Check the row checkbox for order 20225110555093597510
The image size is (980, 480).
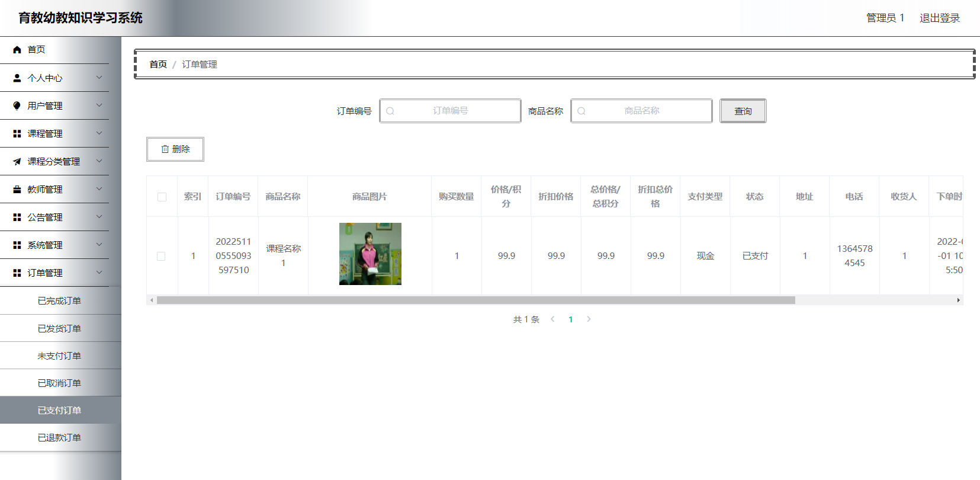[x=161, y=256]
